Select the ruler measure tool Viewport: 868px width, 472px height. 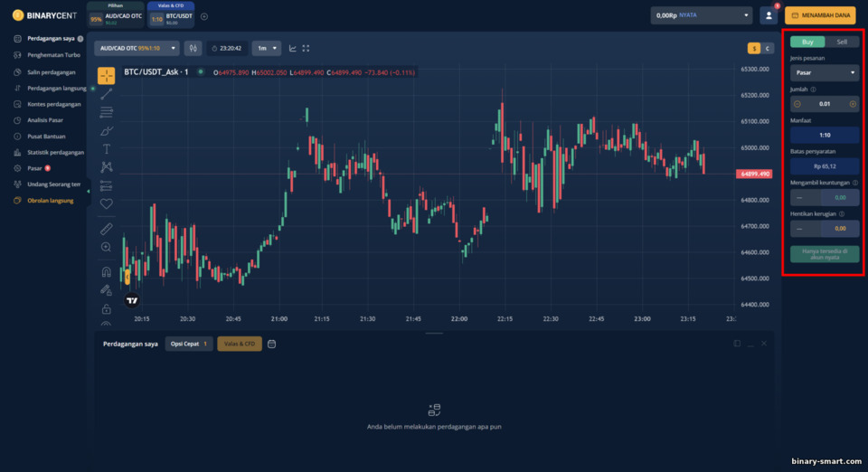[x=107, y=229]
